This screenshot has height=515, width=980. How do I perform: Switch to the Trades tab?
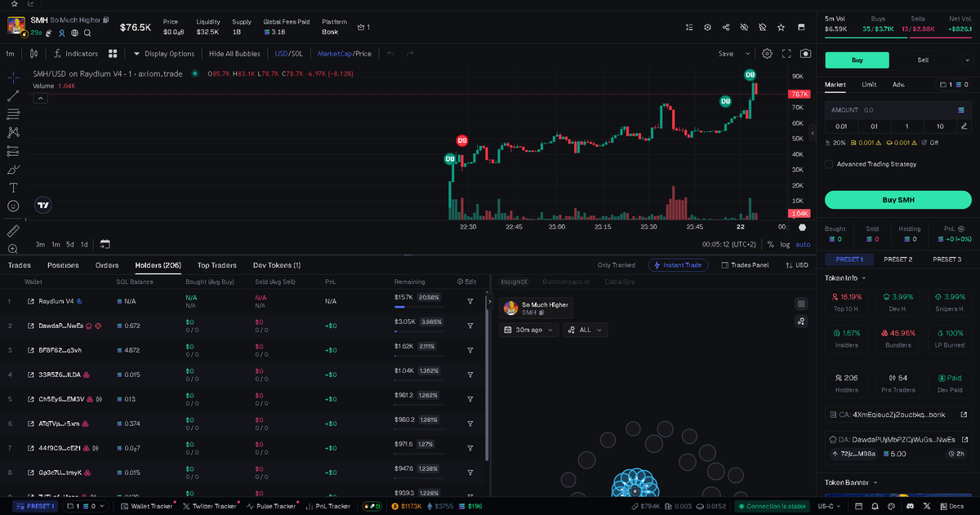click(19, 265)
